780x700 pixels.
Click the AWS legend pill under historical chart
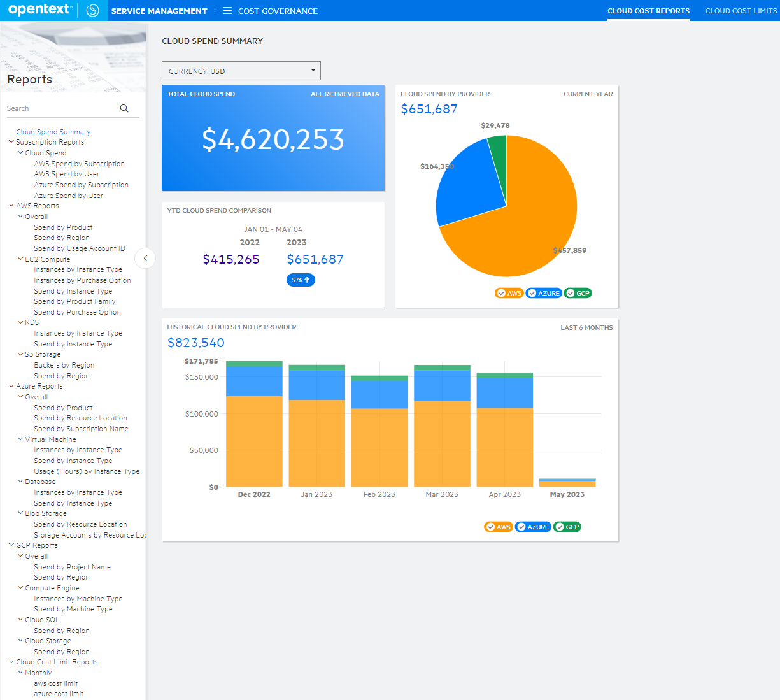(498, 527)
